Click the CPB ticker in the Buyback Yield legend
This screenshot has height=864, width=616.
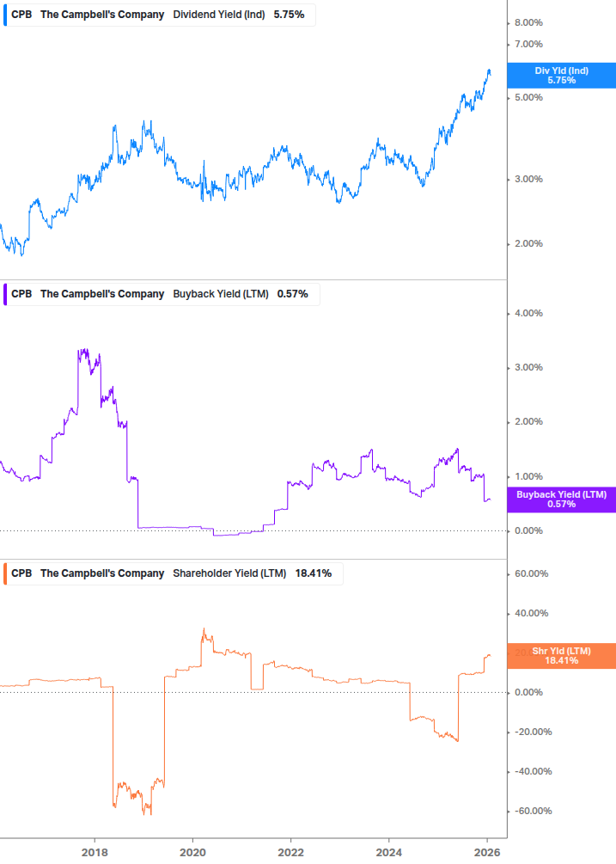pos(21,294)
